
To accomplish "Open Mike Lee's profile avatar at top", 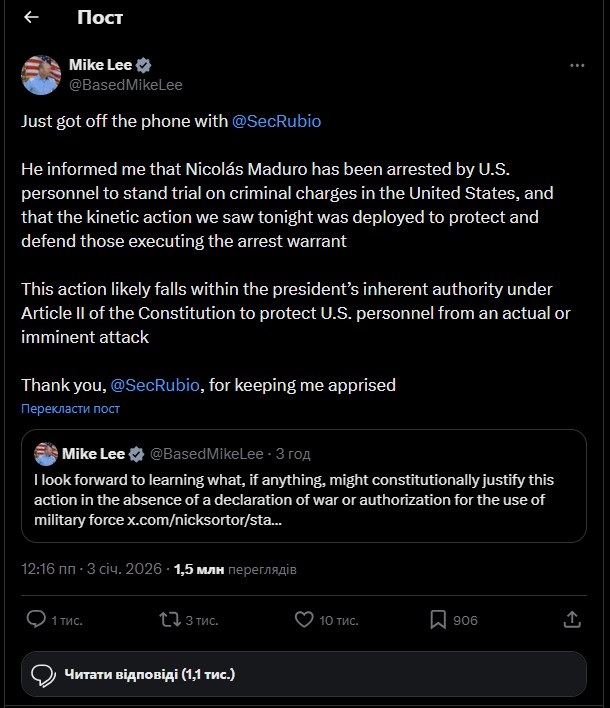I will click(41, 75).
